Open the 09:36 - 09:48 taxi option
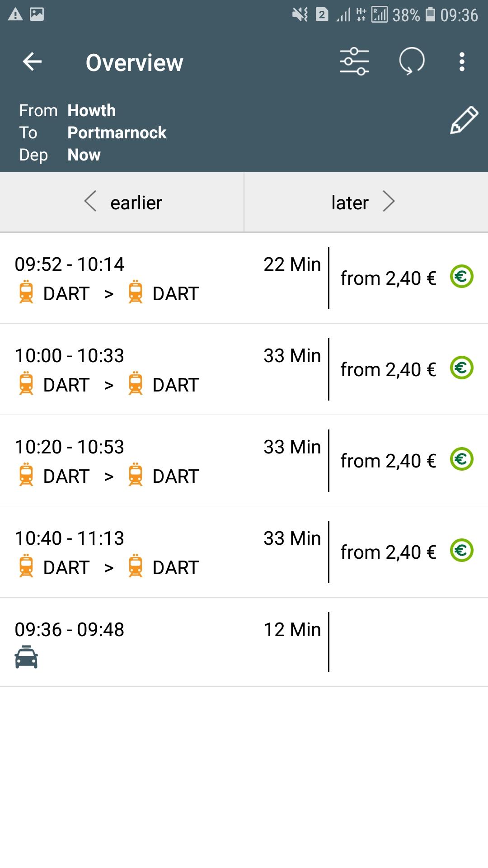 coord(163,642)
